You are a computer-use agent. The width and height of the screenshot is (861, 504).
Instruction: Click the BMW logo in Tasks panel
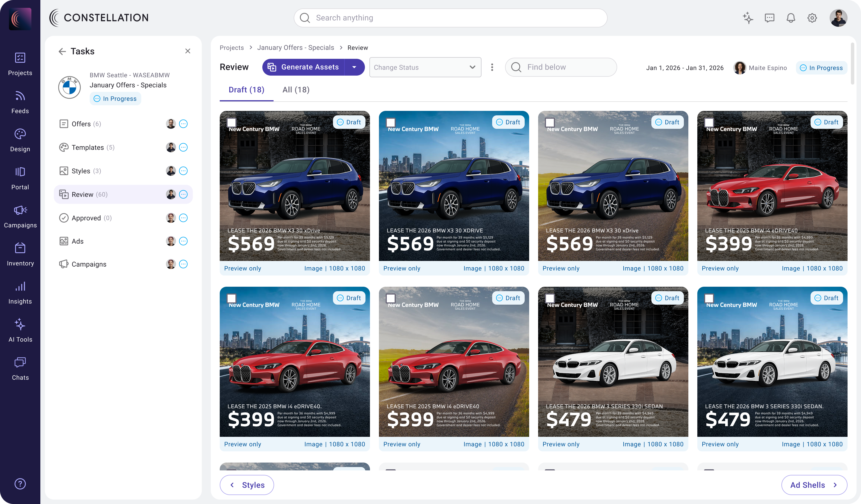69,87
